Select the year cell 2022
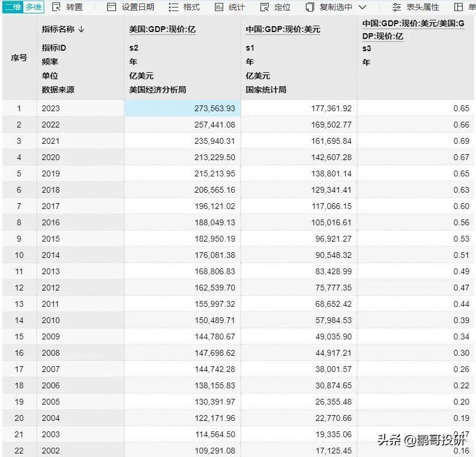Image resolution: width=476 pixels, height=457 pixels. tap(80, 125)
